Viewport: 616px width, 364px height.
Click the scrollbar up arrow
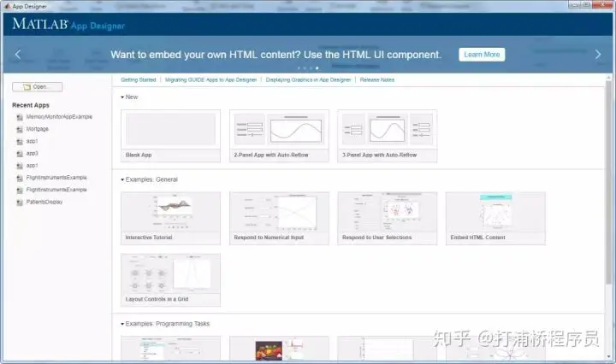click(608, 77)
